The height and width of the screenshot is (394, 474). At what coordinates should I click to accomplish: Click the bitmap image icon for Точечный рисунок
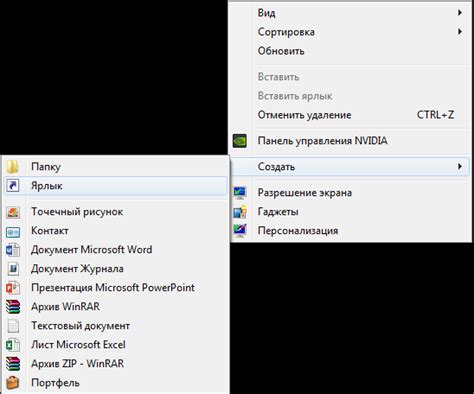(13, 212)
